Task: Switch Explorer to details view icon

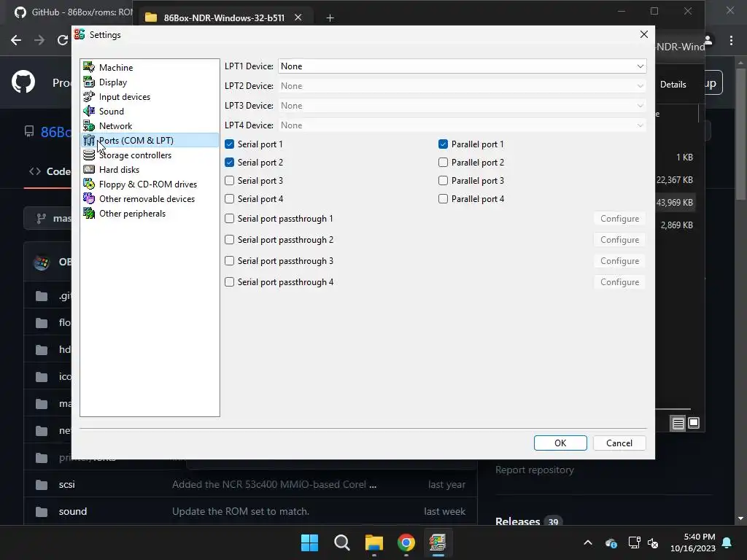Action: [x=678, y=423]
